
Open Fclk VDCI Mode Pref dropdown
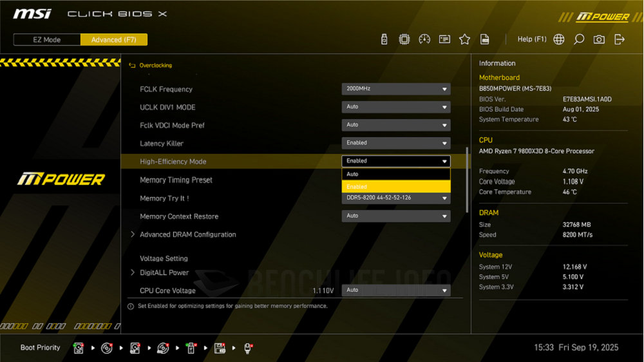click(396, 125)
